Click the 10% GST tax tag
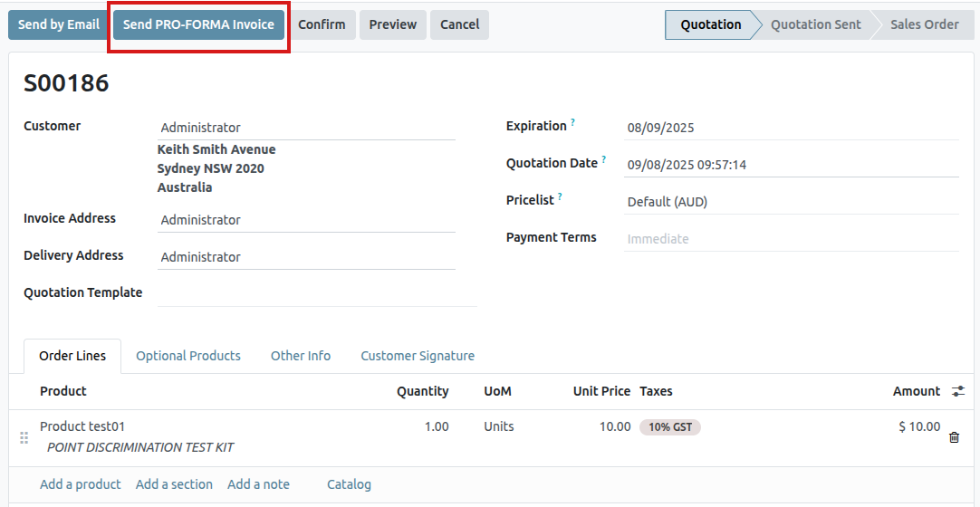The height and width of the screenshot is (507, 980). coord(669,427)
